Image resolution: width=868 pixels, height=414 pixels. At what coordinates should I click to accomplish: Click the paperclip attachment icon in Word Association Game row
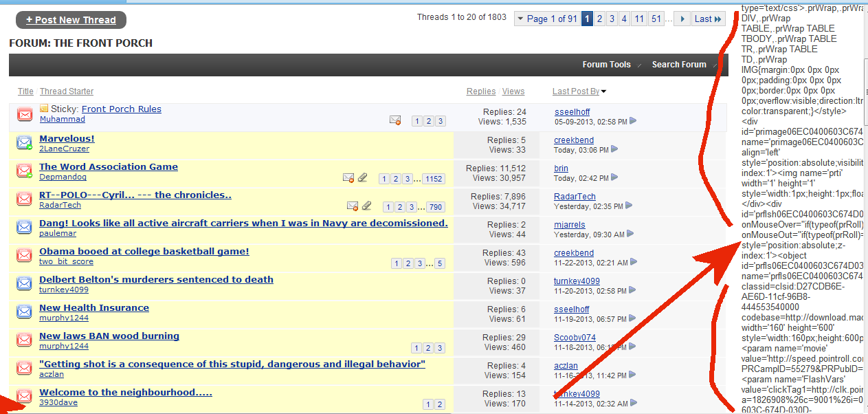point(363,178)
